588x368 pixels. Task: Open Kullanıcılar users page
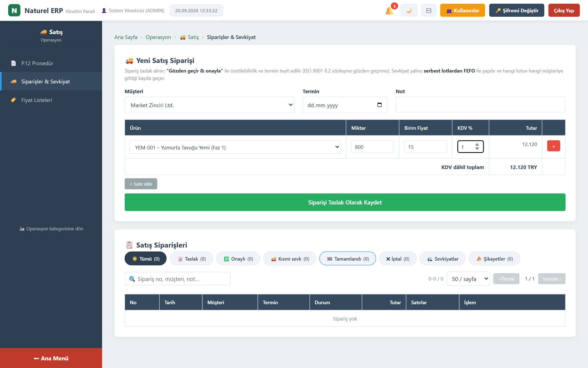[x=463, y=10]
